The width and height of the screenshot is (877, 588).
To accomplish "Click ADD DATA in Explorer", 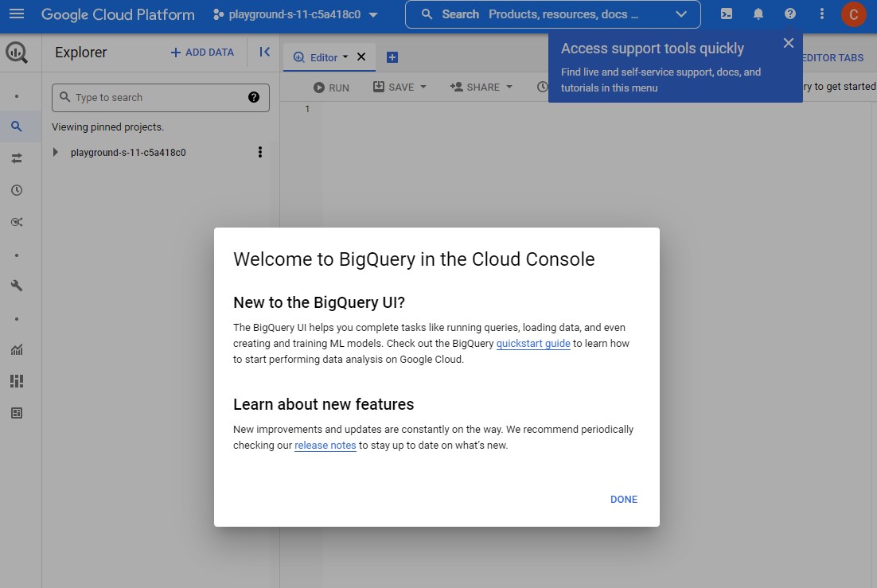I will pyautogui.click(x=202, y=52).
